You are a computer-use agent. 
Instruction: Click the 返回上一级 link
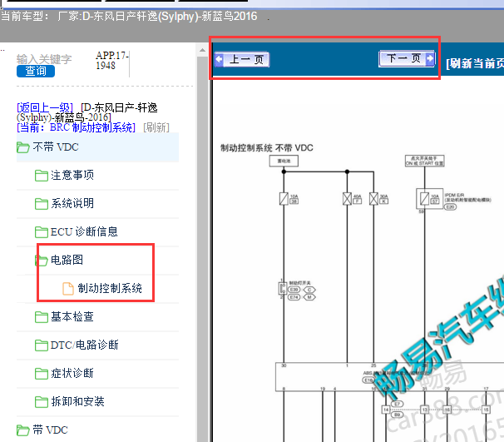(45, 107)
